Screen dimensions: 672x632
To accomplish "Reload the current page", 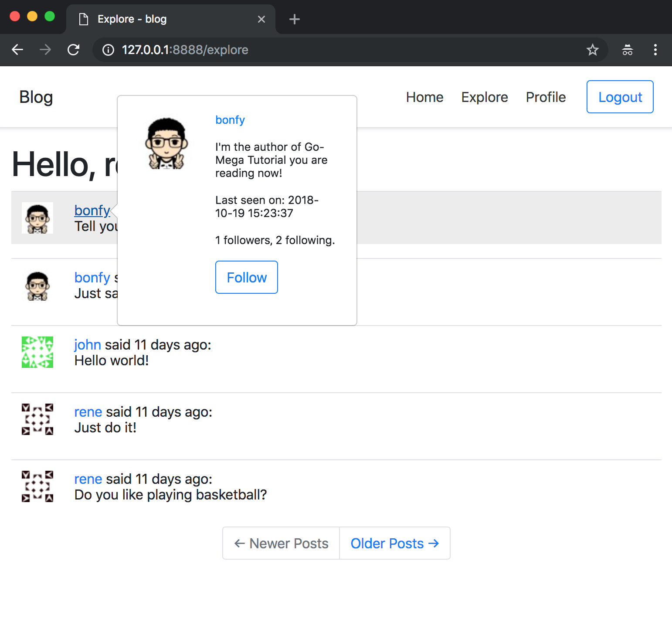I will (x=73, y=50).
